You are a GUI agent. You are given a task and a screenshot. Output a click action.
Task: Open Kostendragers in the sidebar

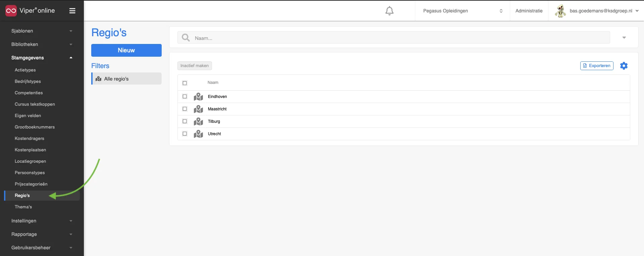pyautogui.click(x=30, y=139)
